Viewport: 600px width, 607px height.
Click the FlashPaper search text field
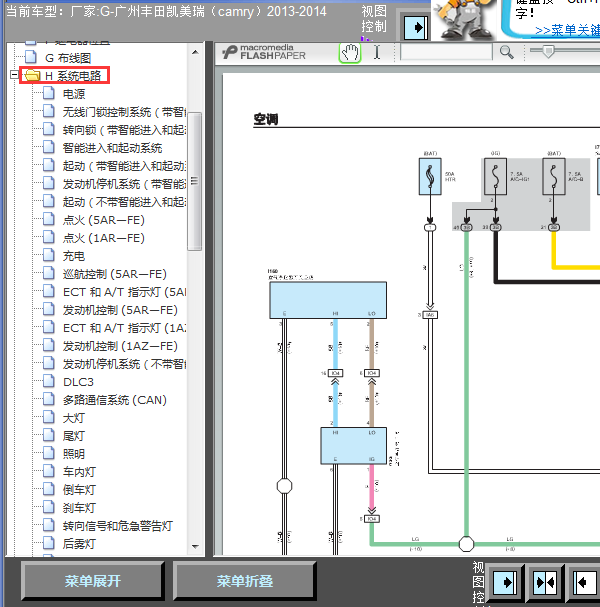click(446, 52)
